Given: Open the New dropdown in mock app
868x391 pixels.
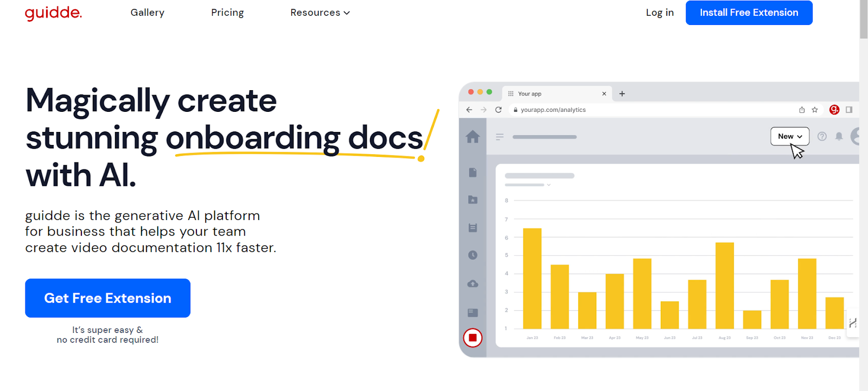Looking at the screenshot, I should [790, 136].
